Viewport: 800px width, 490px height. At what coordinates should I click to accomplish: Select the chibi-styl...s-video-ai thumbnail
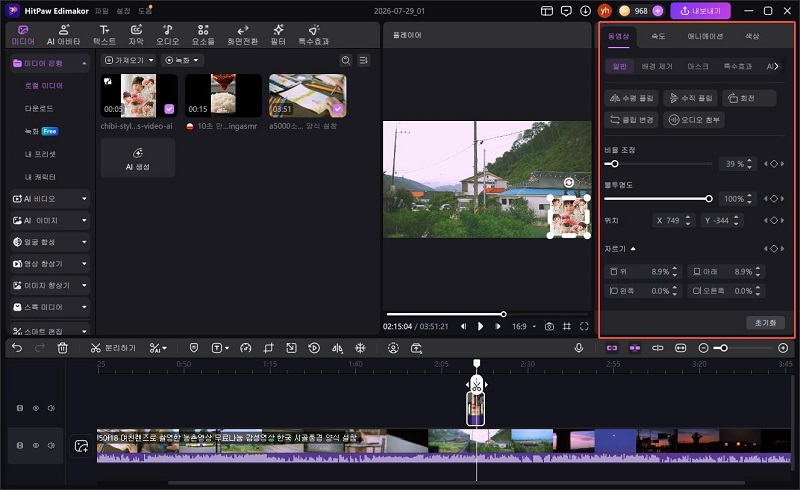pos(139,95)
